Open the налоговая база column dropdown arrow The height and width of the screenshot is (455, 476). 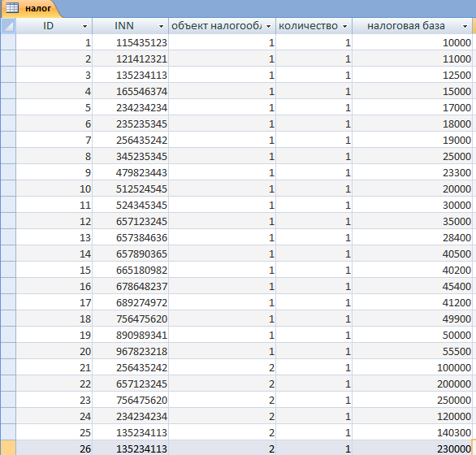[465, 27]
